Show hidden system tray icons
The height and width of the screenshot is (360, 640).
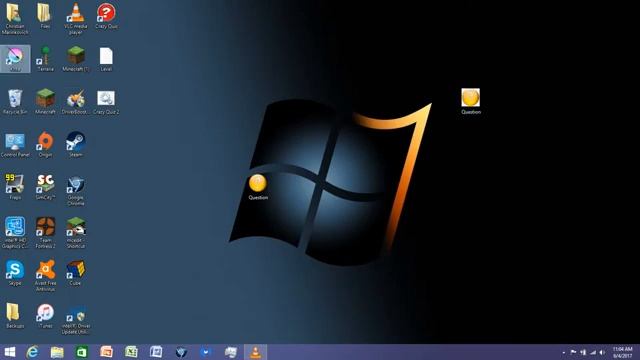click(x=564, y=352)
